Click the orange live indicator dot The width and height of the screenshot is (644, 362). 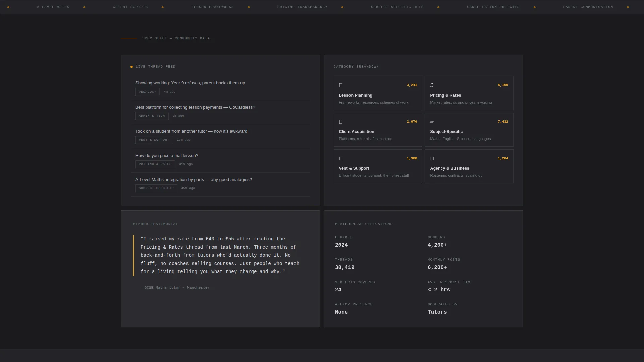tap(131, 67)
